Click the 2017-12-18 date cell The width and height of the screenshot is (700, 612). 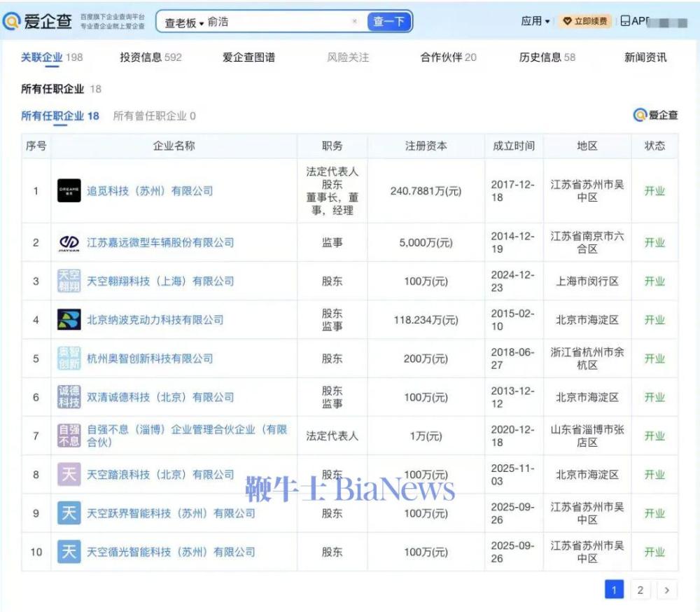coord(512,190)
